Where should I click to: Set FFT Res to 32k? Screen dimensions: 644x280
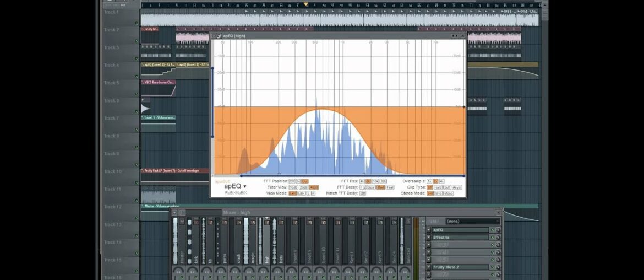point(383,181)
